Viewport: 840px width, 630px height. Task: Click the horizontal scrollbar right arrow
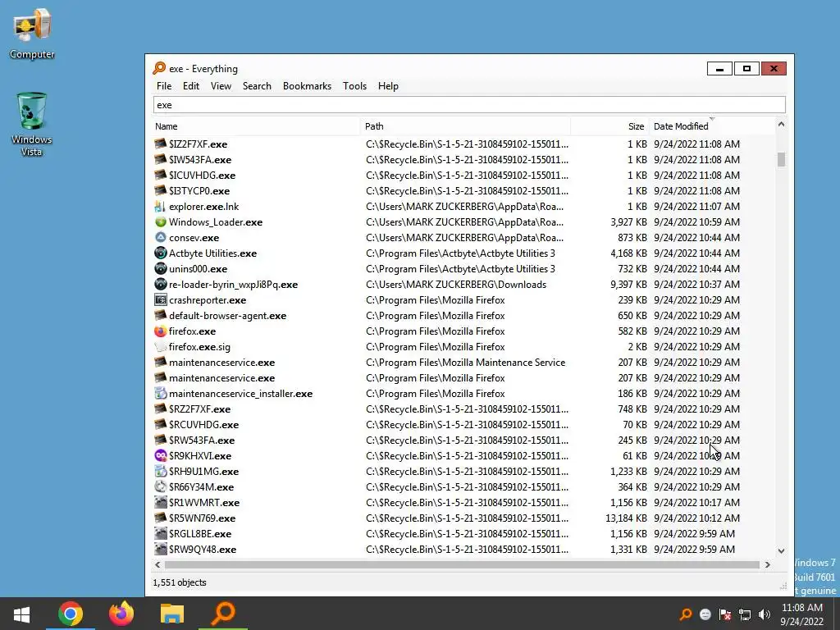coord(767,564)
